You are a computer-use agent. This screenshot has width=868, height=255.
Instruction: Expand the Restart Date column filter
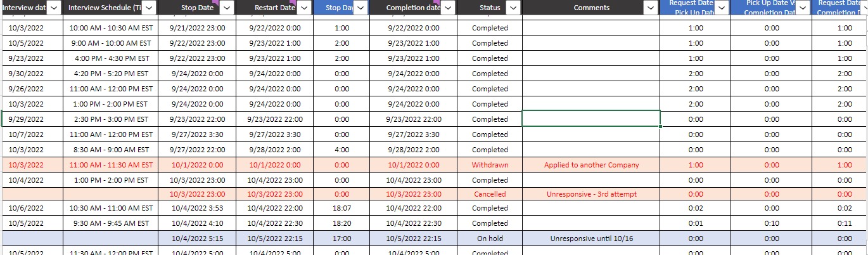click(x=304, y=8)
